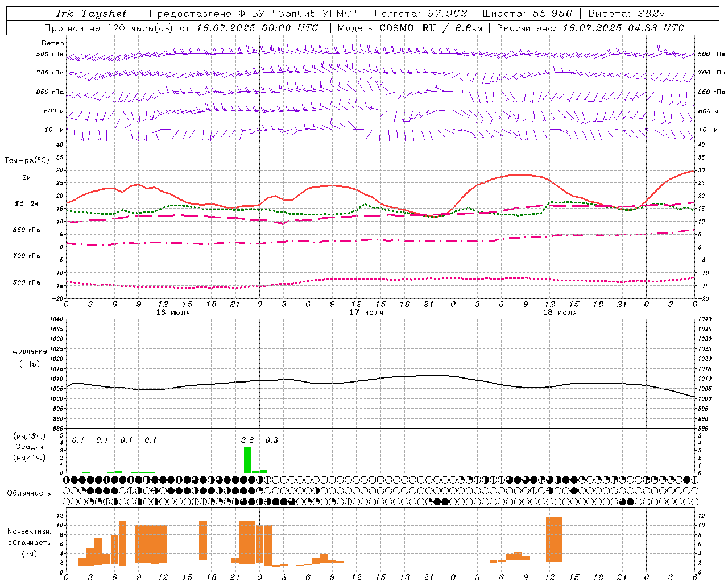Click 'Прогноз на 120 часа(ов)' forecast header
728x582 pixels.
tap(109, 28)
